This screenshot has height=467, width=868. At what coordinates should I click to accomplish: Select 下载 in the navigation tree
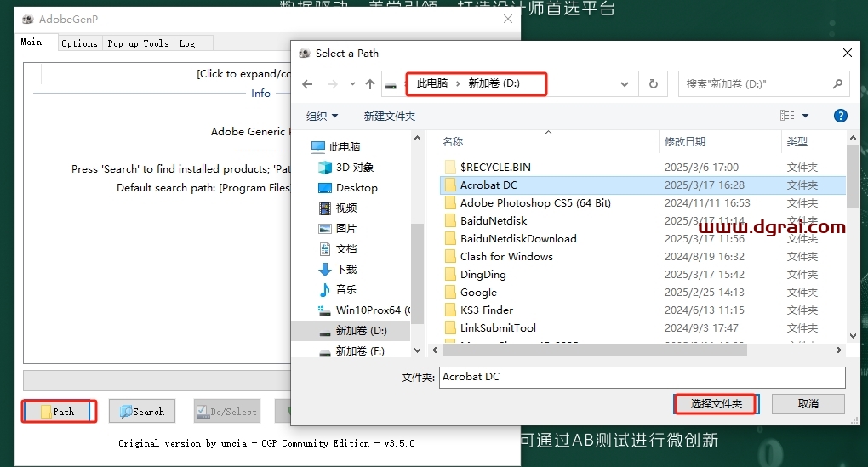tap(346, 270)
